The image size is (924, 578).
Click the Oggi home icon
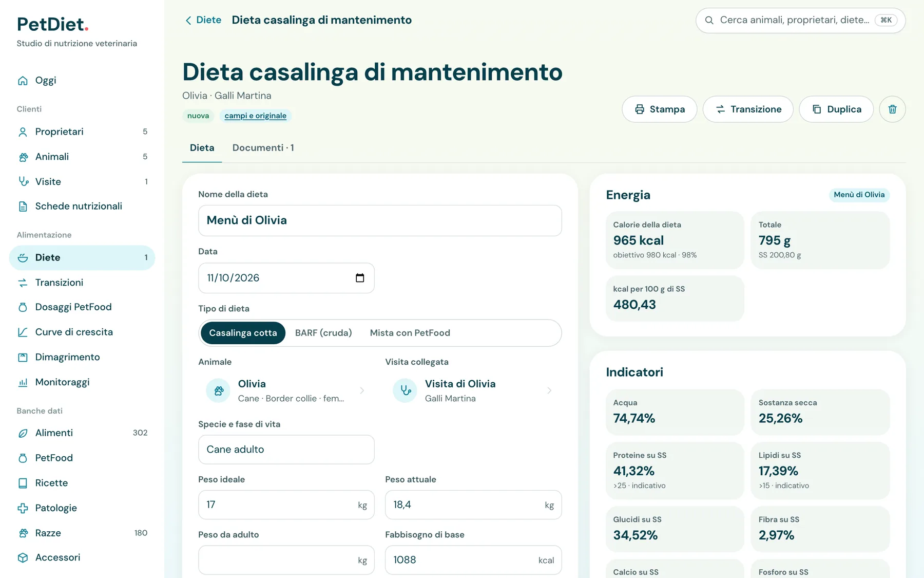[23, 81]
